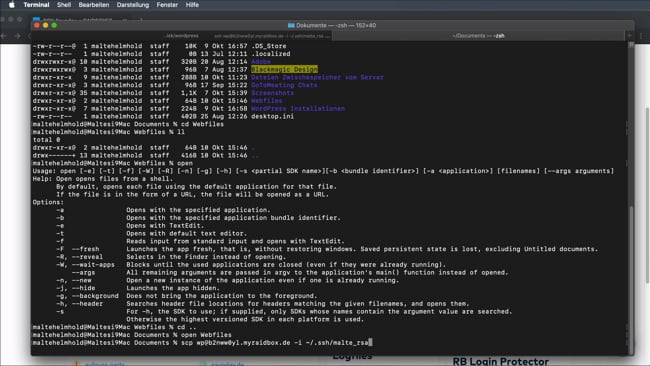
Task: Click Dateien Zwischenspeicher vom Server entry
Action: (318, 78)
